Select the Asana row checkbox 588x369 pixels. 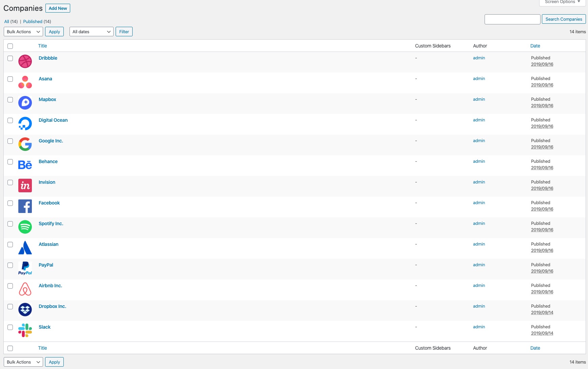click(x=10, y=79)
